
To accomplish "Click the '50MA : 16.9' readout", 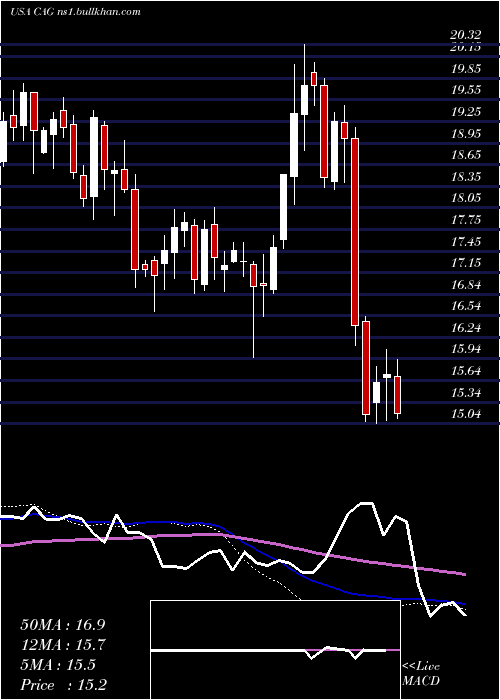I will [63, 624].
